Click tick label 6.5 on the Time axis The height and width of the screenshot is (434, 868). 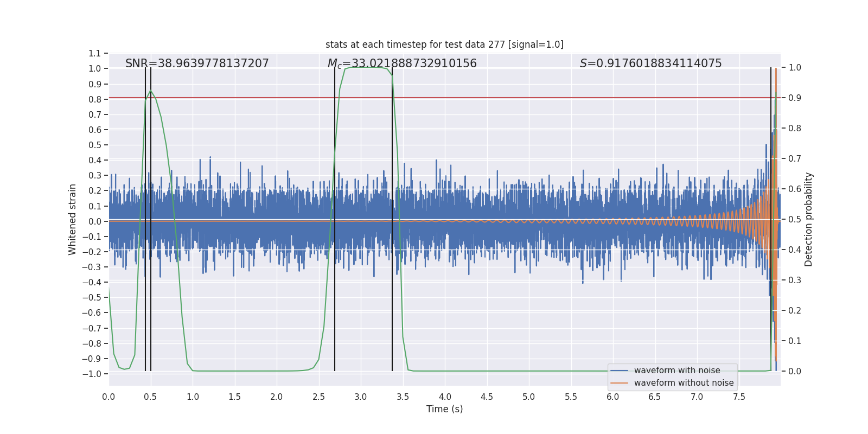[655, 397]
